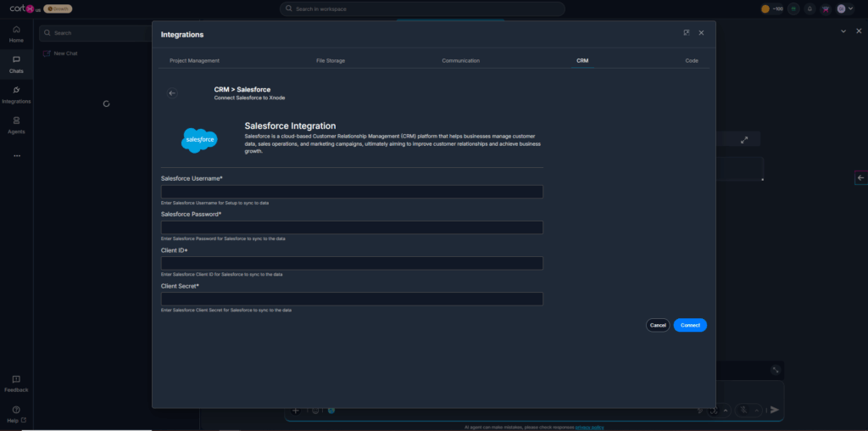Viewport: 868px width, 431px height.
Task: Switch to the Code tab
Action: click(692, 60)
